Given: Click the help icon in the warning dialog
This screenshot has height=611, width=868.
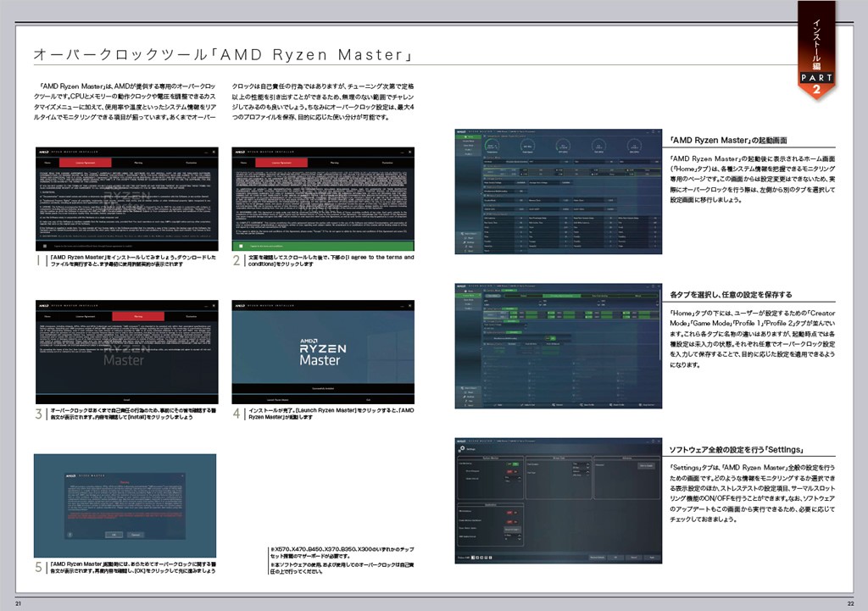Looking at the screenshot, I should click(x=70, y=535).
